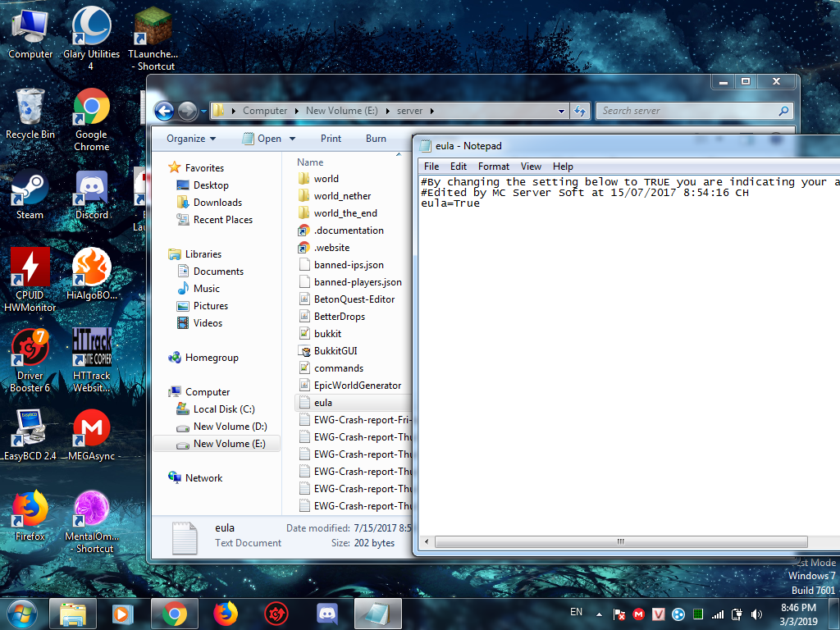This screenshot has width=840, height=630.
Task: Expand the Open button dropdown arrow
Action: [292, 139]
